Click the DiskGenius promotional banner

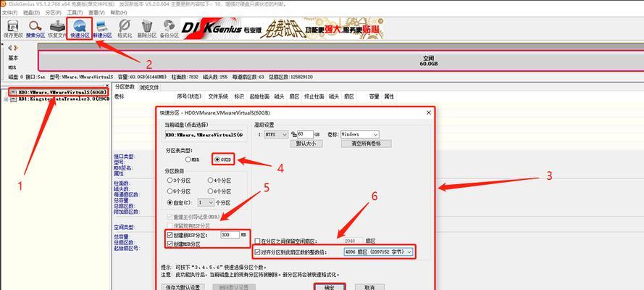[283, 29]
